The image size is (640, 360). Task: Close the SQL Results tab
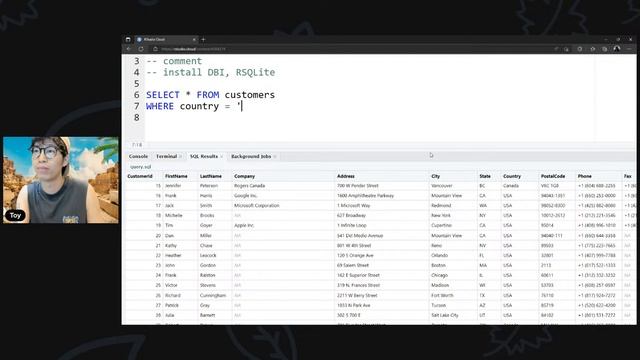[222, 157]
